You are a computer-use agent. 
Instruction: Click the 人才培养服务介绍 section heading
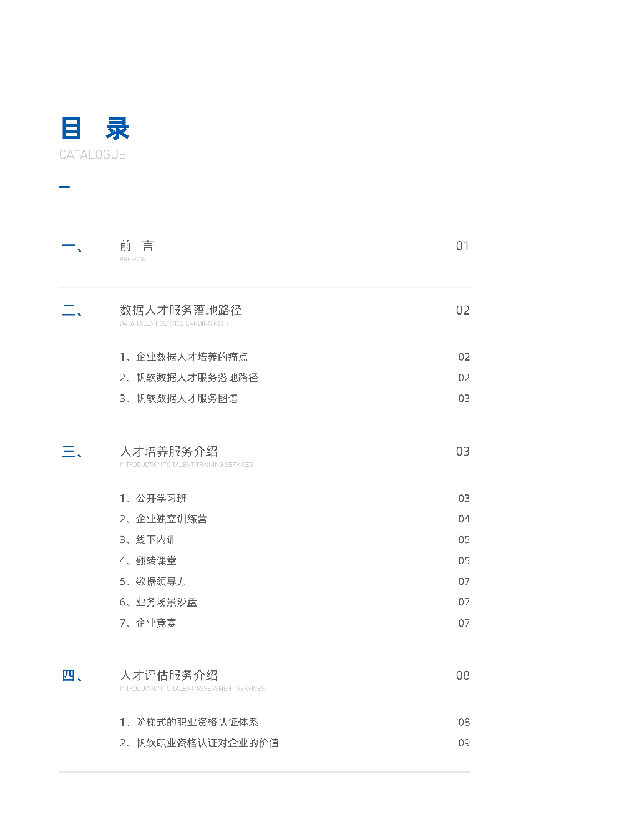[x=168, y=451]
